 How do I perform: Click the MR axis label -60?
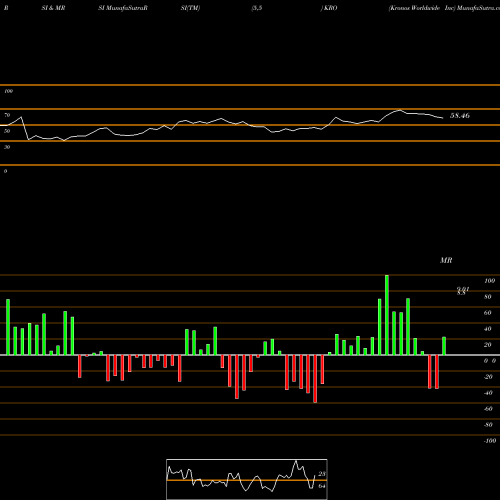tap(488, 409)
